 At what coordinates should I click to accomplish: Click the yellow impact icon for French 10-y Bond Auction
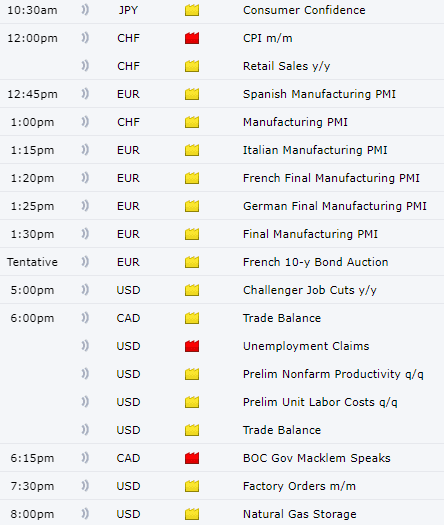coord(192,262)
